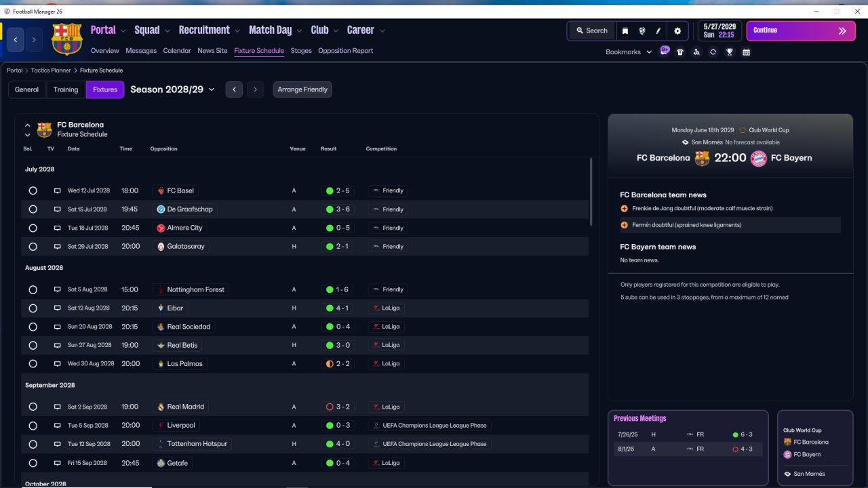Screen dimensions: 868x488
Task: Click TV icon for Galatasaray fixture
Action: click(58, 247)
